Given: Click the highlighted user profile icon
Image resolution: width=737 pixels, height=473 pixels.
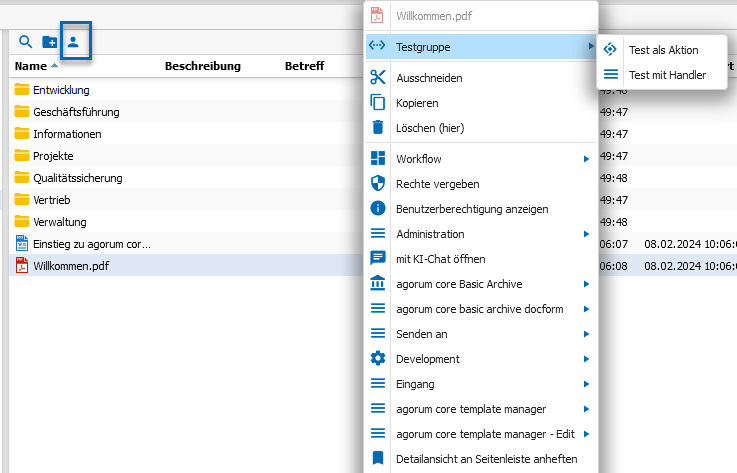Looking at the screenshot, I should [x=73, y=42].
